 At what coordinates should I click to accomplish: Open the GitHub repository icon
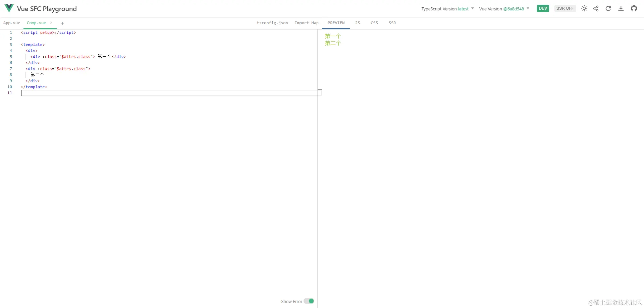pos(634,8)
